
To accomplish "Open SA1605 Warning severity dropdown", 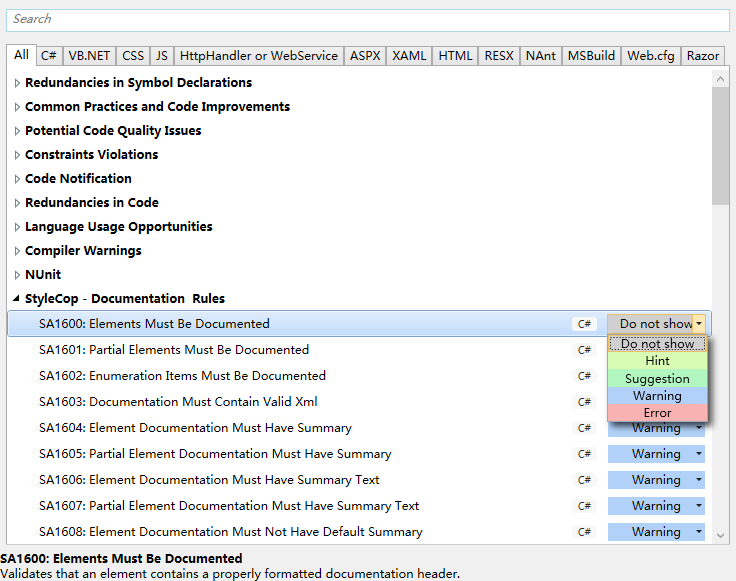I will pos(656,454).
